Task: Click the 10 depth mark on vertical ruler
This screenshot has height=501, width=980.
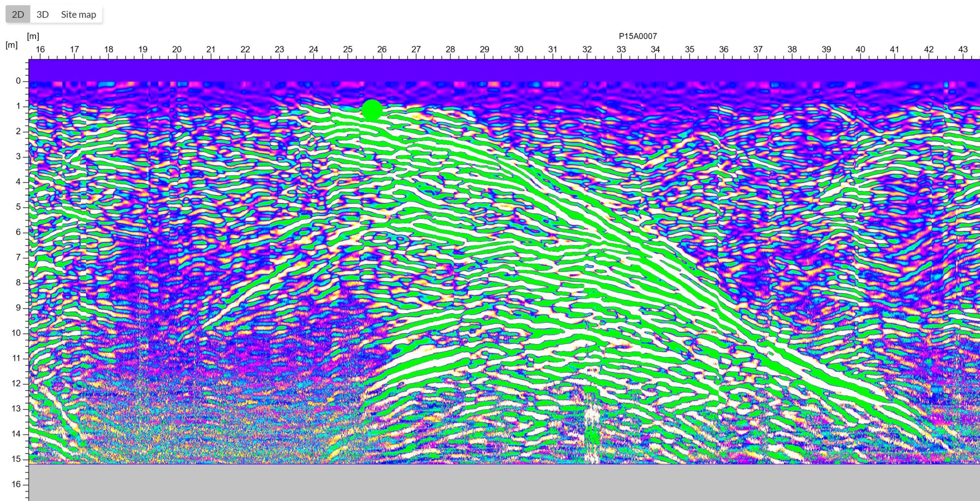Action: (16, 333)
